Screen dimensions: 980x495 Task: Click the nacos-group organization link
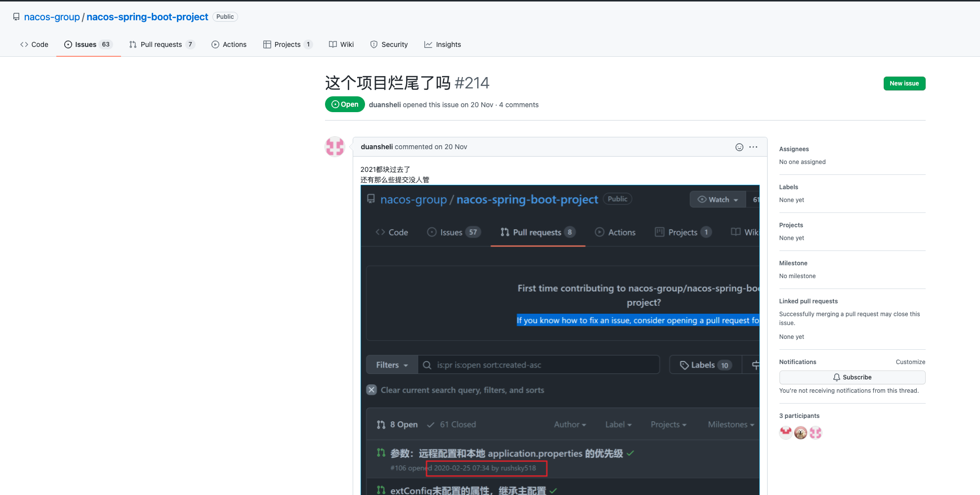[52, 17]
